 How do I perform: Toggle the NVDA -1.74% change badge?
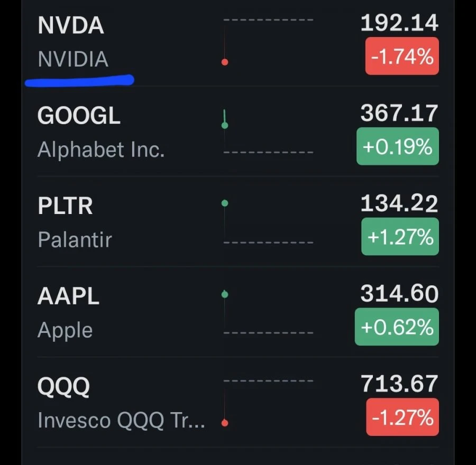click(x=402, y=56)
